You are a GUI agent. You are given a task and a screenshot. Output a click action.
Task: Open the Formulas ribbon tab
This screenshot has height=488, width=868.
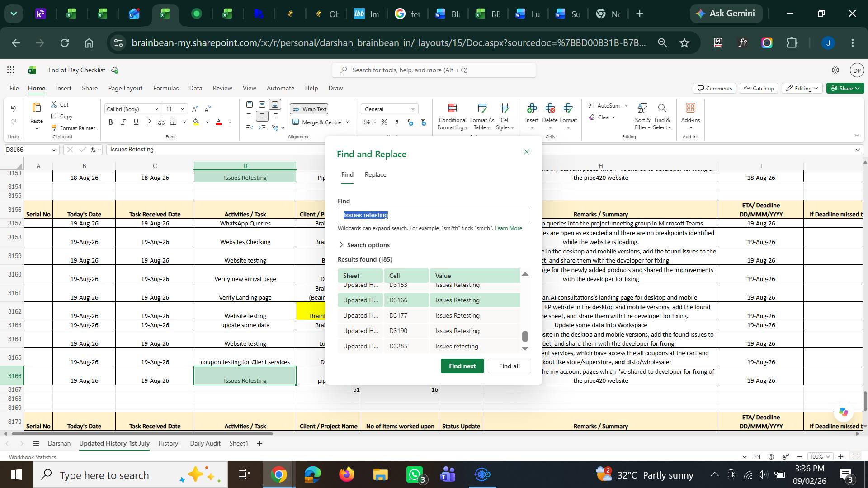click(165, 88)
